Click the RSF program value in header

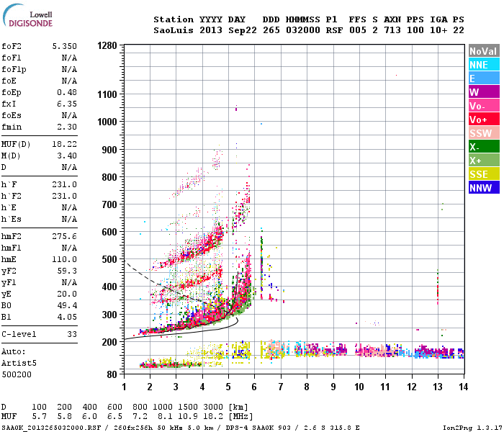[x=334, y=30]
